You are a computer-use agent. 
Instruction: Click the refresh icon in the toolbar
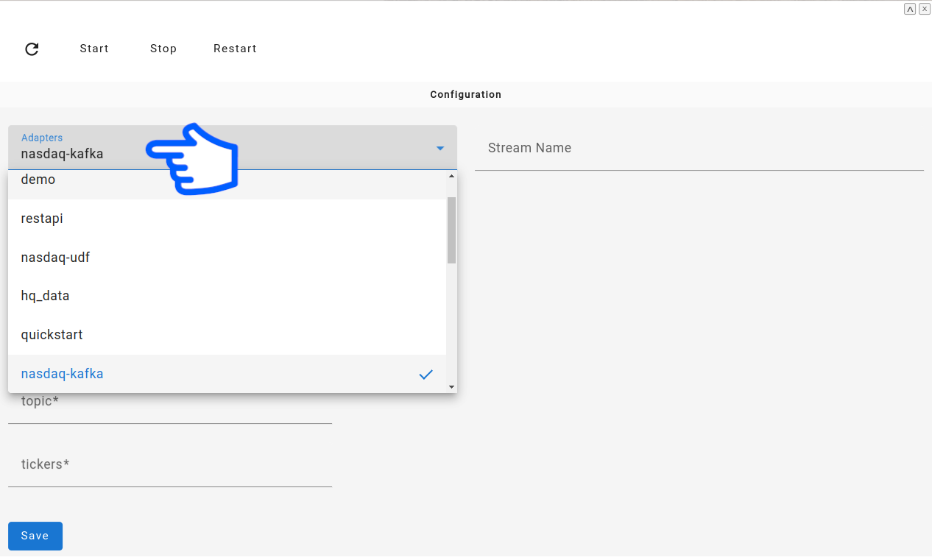32,49
